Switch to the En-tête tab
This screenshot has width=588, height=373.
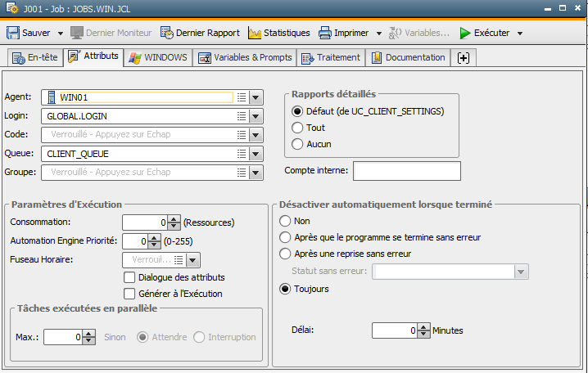pos(35,58)
